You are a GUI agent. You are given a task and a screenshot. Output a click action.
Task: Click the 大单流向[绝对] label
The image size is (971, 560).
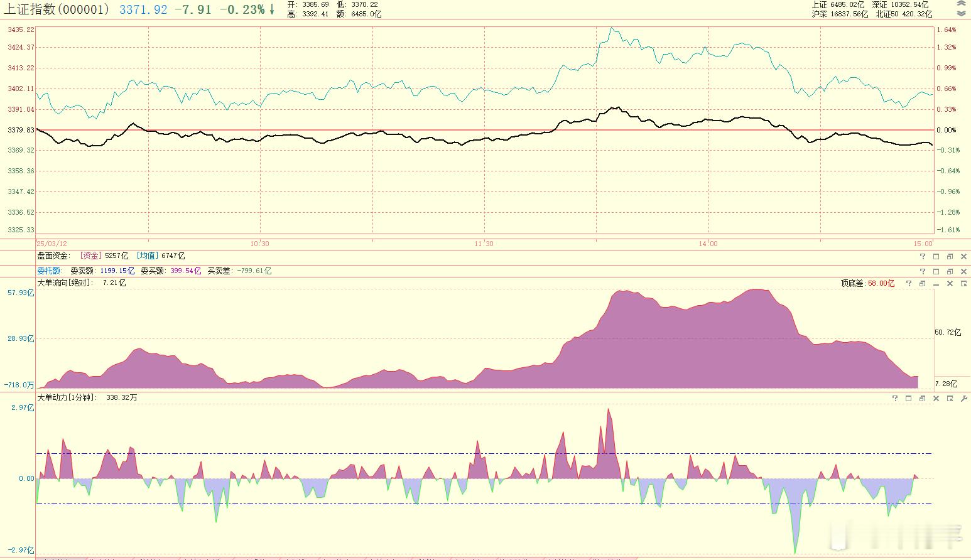click(65, 283)
